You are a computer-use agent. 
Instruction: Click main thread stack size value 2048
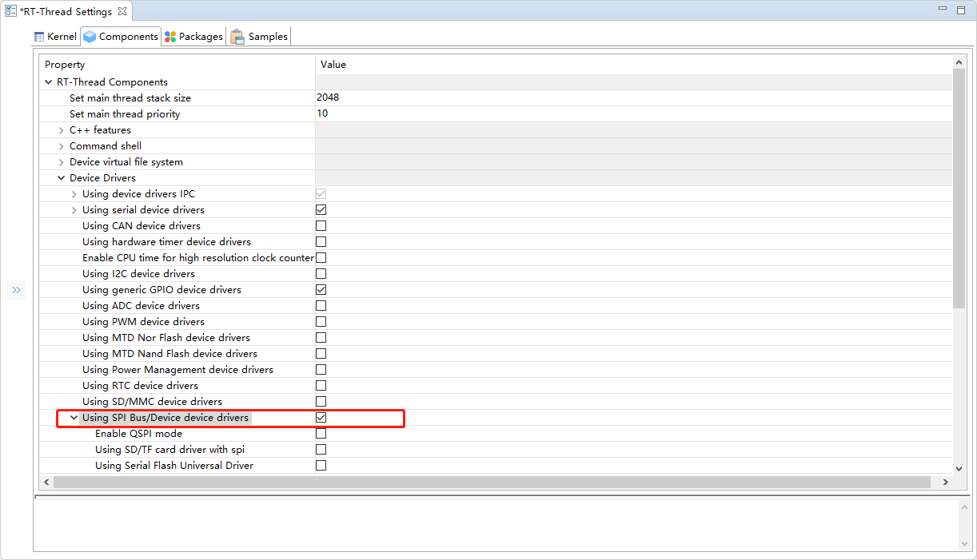[x=328, y=97]
